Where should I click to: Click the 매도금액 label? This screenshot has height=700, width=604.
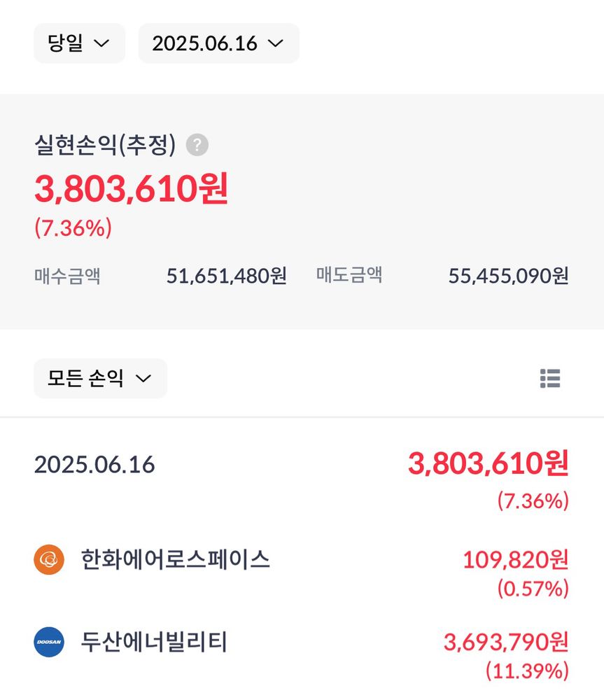click(x=349, y=275)
